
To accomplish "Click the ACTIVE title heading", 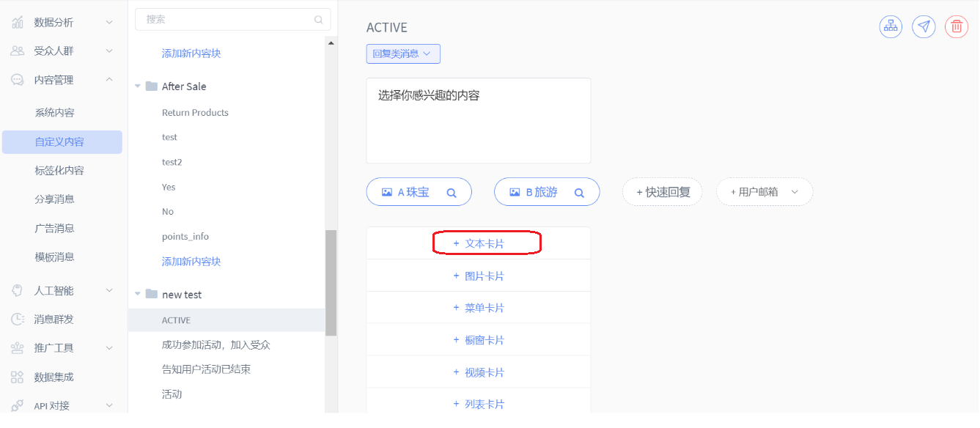I will (387, 28).
